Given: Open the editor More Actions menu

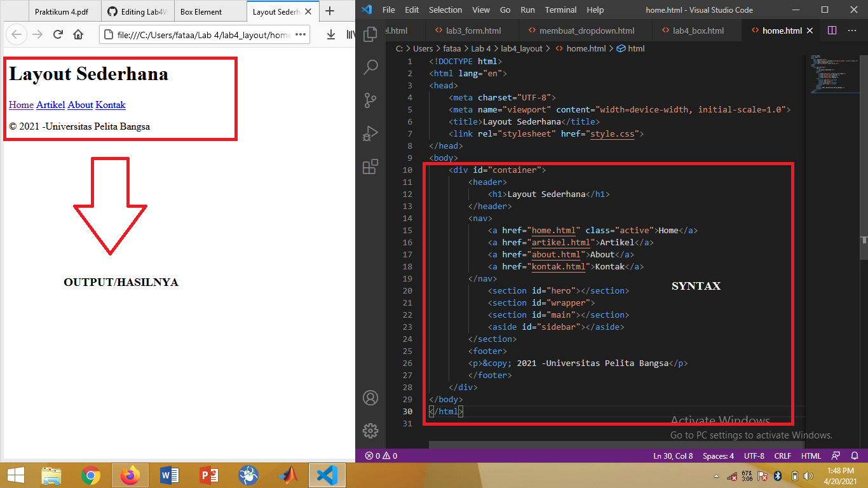Looking at the screenshot, I should pyautogui.click(x=852, y=30).
